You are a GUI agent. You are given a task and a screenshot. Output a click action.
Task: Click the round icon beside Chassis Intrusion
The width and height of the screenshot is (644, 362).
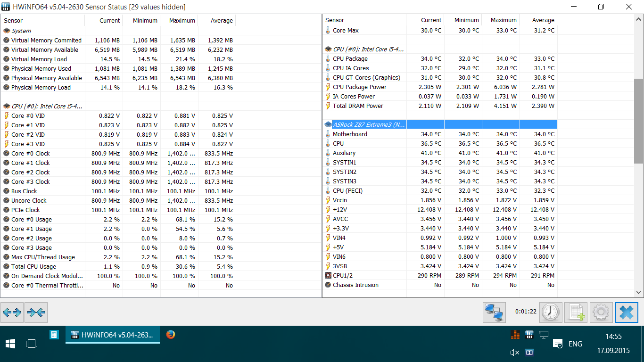pyautogui.click(x=328, y=285)
